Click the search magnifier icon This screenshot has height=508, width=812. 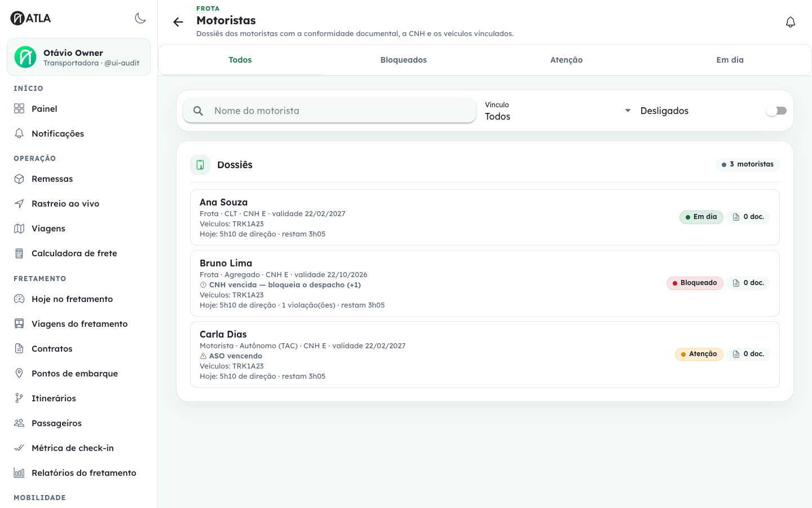point(198,111)
